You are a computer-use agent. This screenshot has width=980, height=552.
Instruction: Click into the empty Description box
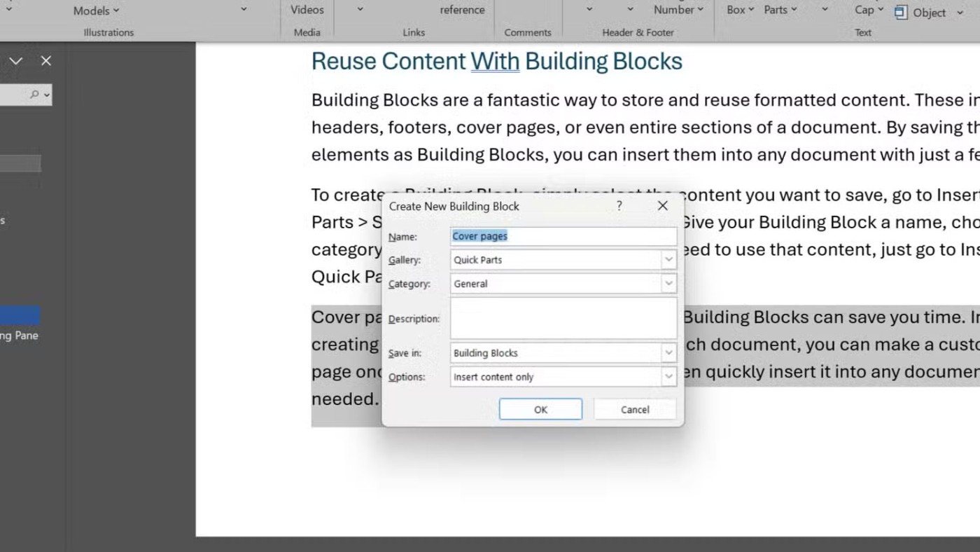[x=563, y=319]
